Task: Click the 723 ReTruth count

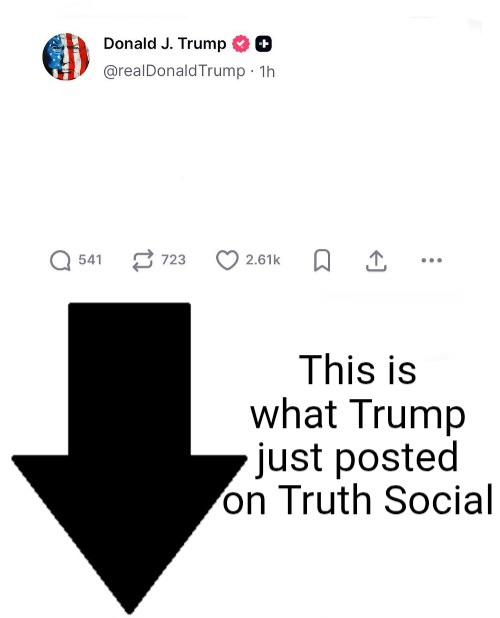Action: pos(173,260)
